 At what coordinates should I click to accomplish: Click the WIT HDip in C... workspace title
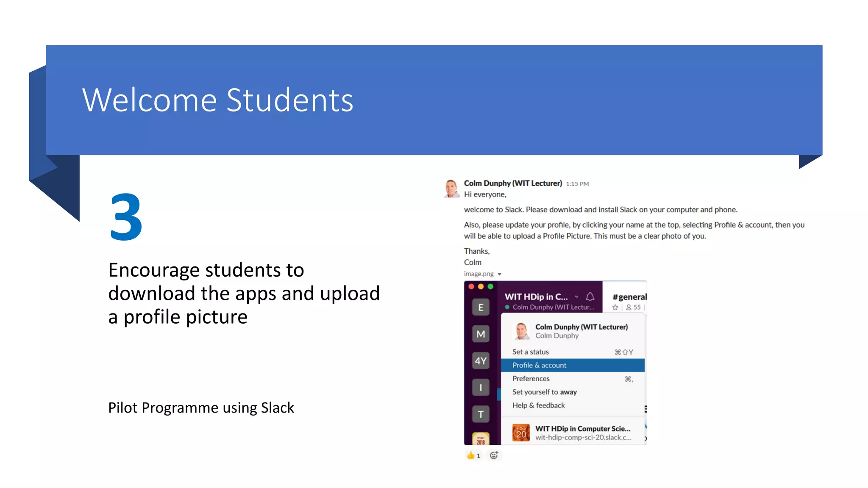536,297
